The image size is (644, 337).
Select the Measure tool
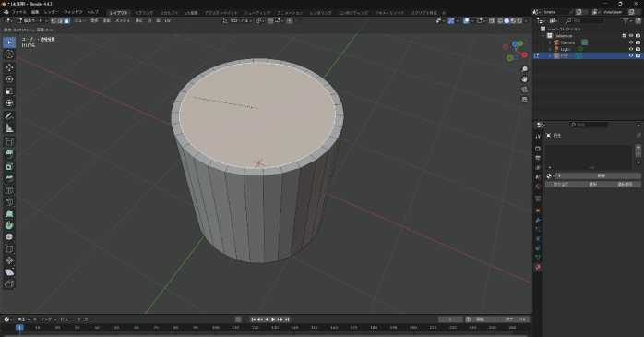tap(9, 128)
